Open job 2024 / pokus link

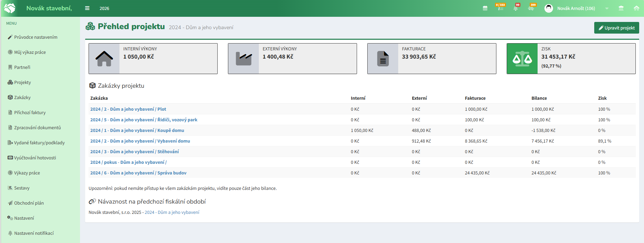[x=128, y=162]
